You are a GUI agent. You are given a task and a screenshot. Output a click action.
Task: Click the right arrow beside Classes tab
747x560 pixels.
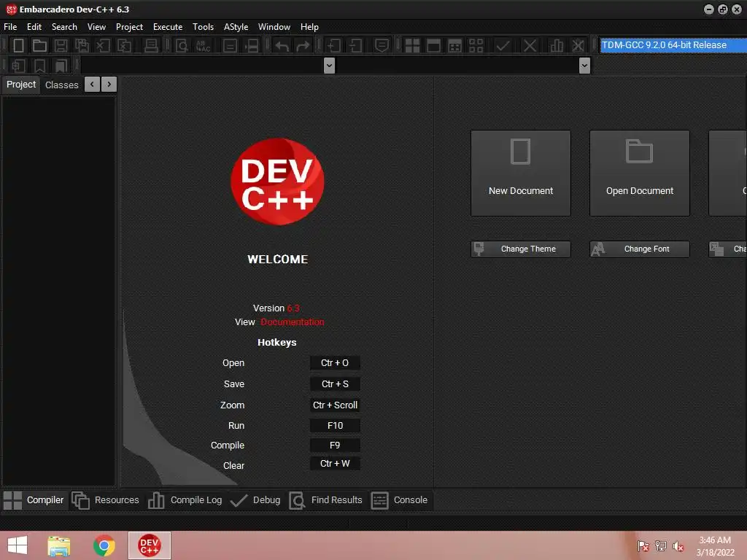[109, 85]
